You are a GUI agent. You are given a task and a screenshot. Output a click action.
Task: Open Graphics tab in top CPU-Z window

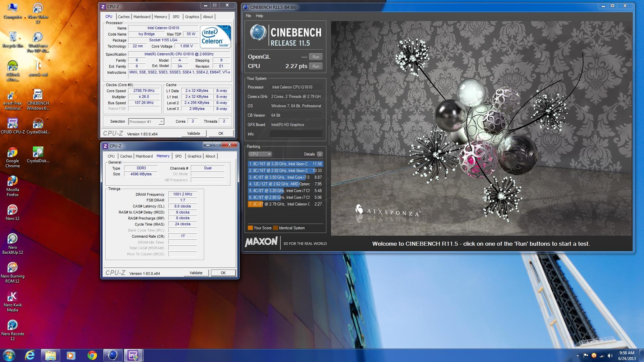192,17
